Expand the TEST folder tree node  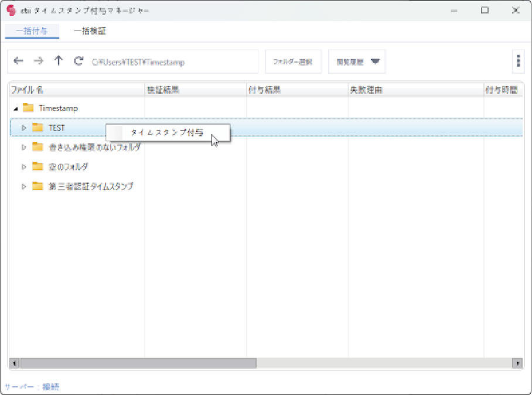tap(24, 128)
